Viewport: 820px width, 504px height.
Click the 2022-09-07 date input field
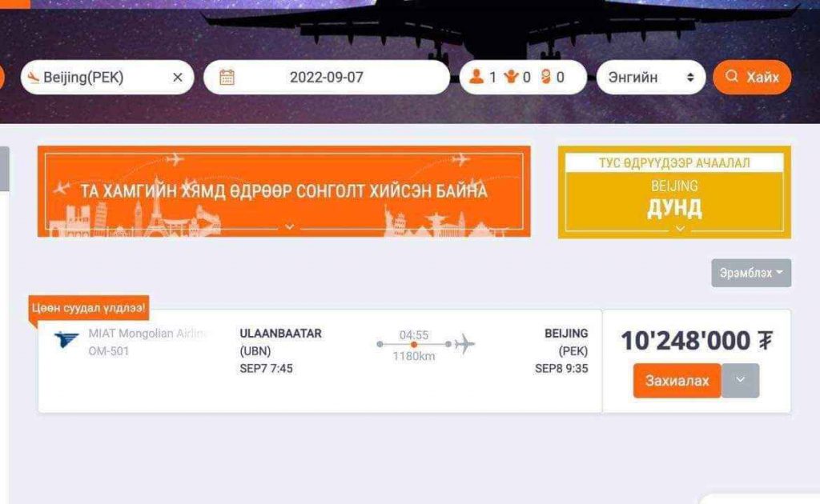[327, 78]
